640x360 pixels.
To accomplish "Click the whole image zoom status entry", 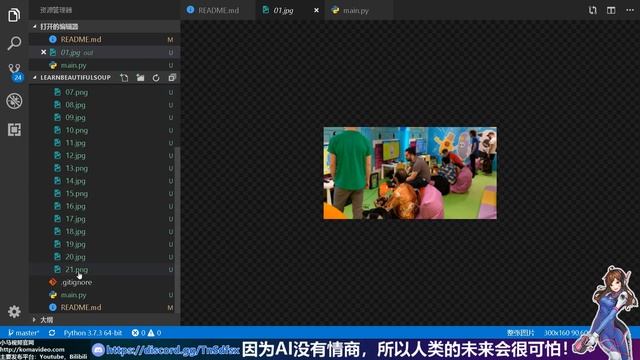I will point(520,333).
